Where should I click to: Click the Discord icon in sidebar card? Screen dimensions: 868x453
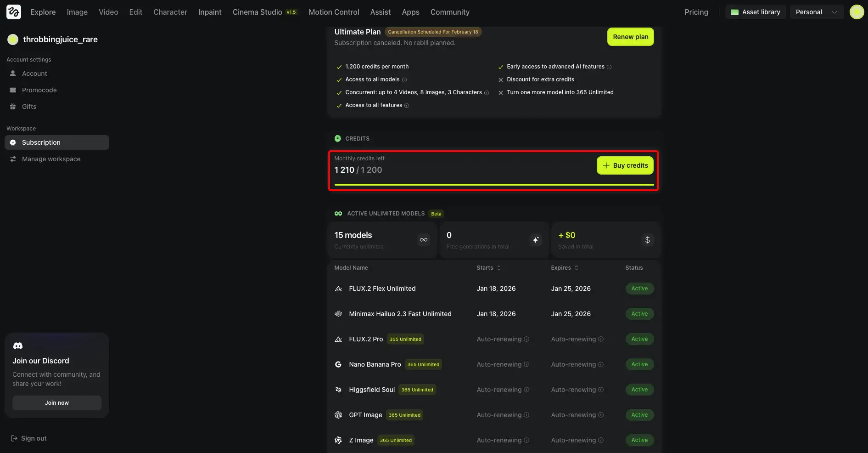click(x=18, y=346)
